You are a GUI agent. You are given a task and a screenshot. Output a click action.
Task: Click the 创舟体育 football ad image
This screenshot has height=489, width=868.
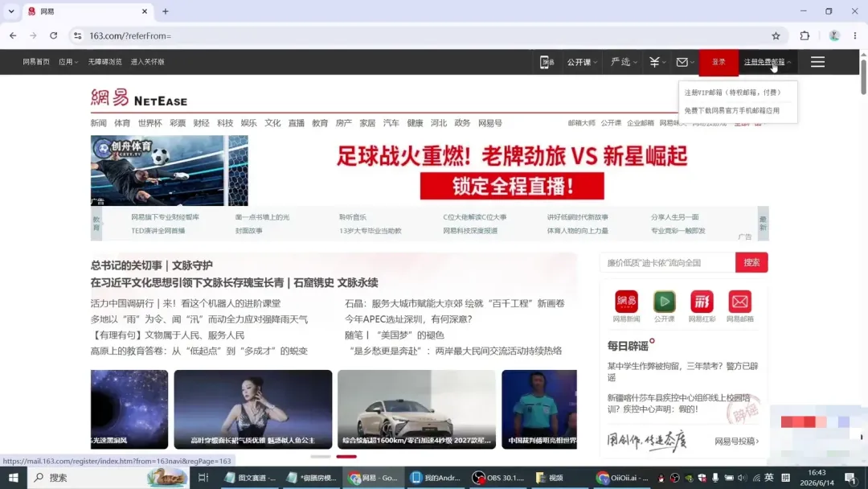(x=170, y=171)
